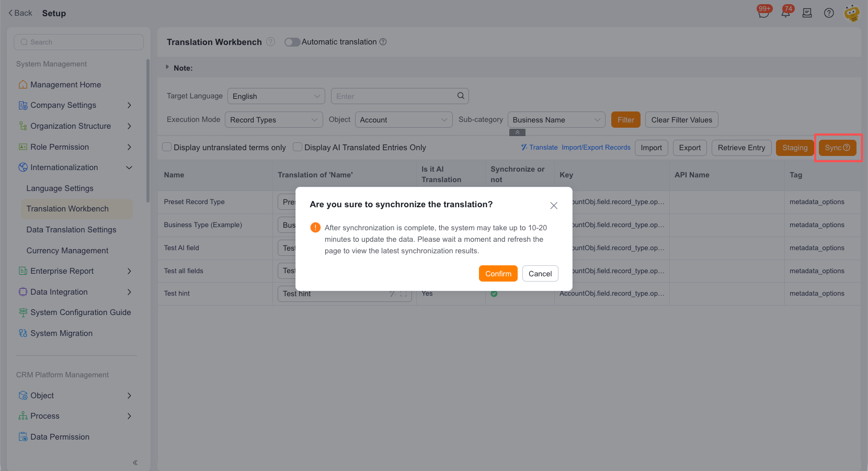
Task: Click Clear Filter Values button
Action: [682, 120]
